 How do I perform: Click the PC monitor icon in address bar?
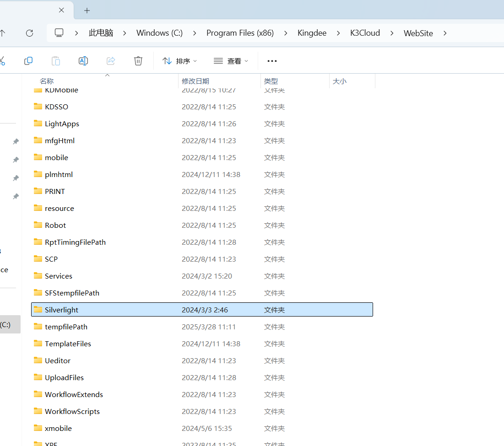click(x=59, y=33)
